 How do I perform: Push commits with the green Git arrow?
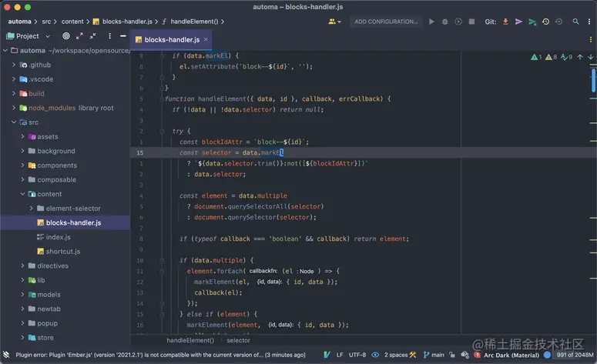click(532, 22)
